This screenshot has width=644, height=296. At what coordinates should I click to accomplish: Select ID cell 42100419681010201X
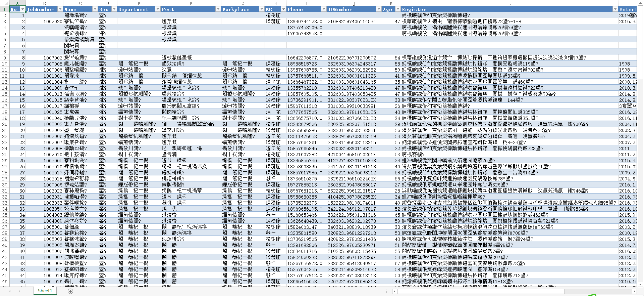click(354, 155)
